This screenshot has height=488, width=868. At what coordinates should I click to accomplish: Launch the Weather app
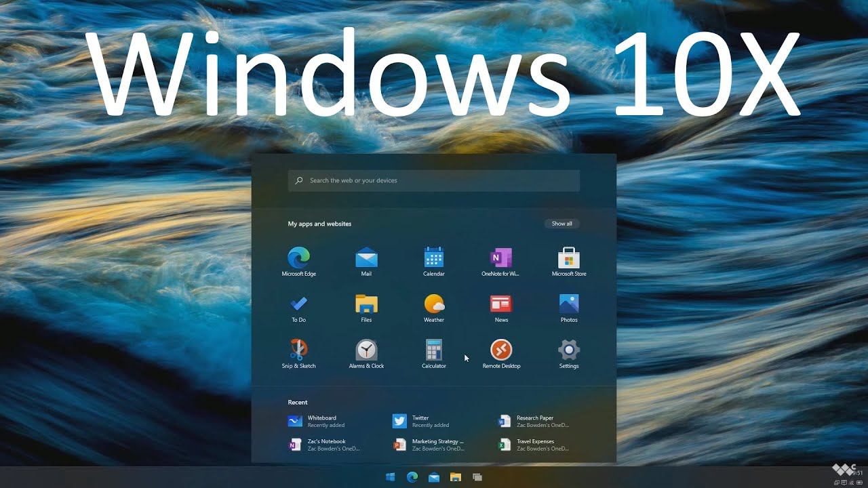coord(434,308)
